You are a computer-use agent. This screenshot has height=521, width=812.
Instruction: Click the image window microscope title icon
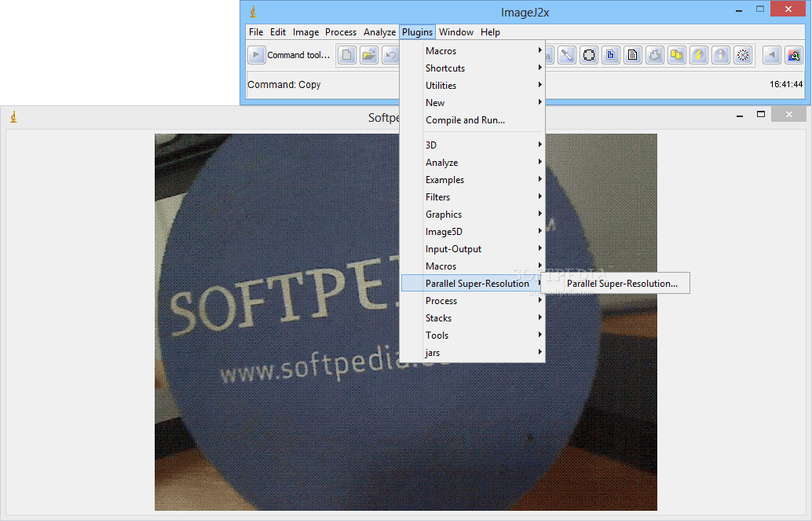pyautogui.click(x=14, y=116)
